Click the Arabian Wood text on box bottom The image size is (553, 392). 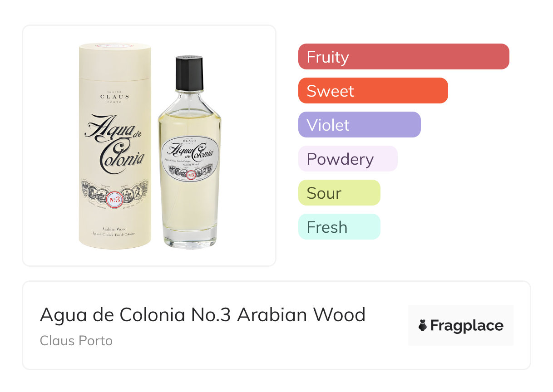click(x=115, y=230)
